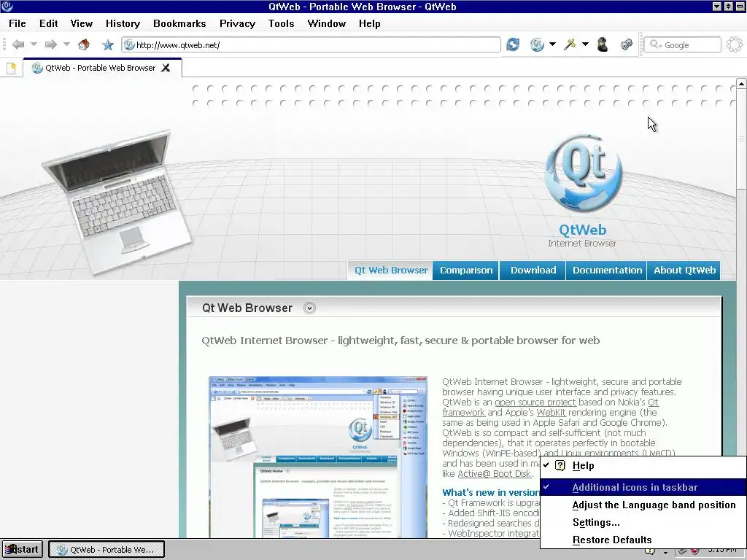747x560 pixels.
Task: Open the Documentation page tab
Action: coord(607,270)
